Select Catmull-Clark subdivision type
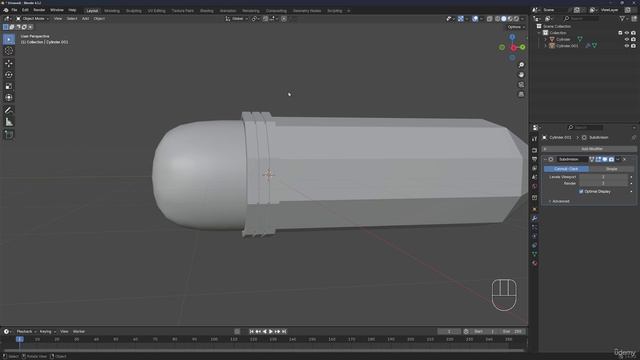 566,169
